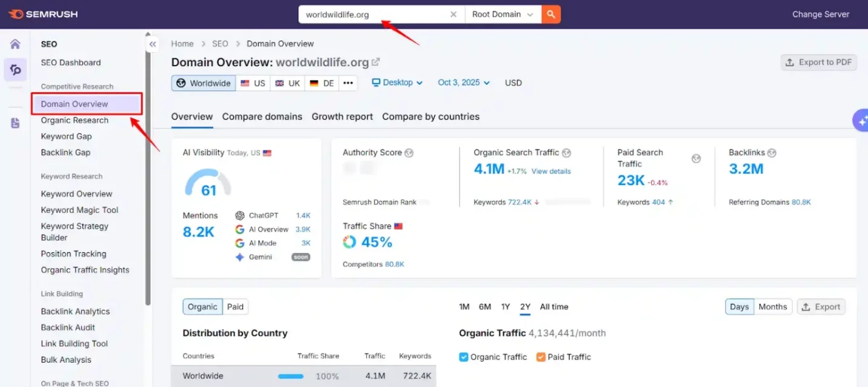This screenshot has width=868, height=387.
Task: Open Keyword Magic Tool in sidebar
Action: [x=79, y=210]
